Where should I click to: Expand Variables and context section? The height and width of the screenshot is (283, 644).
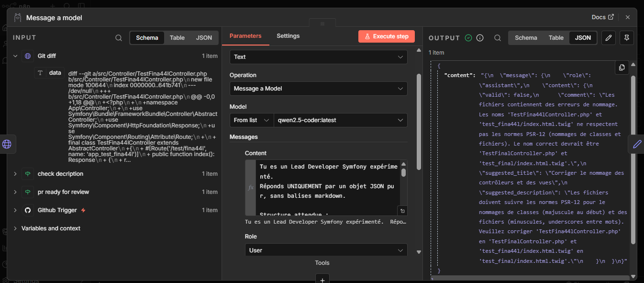(x=15, y=228)
